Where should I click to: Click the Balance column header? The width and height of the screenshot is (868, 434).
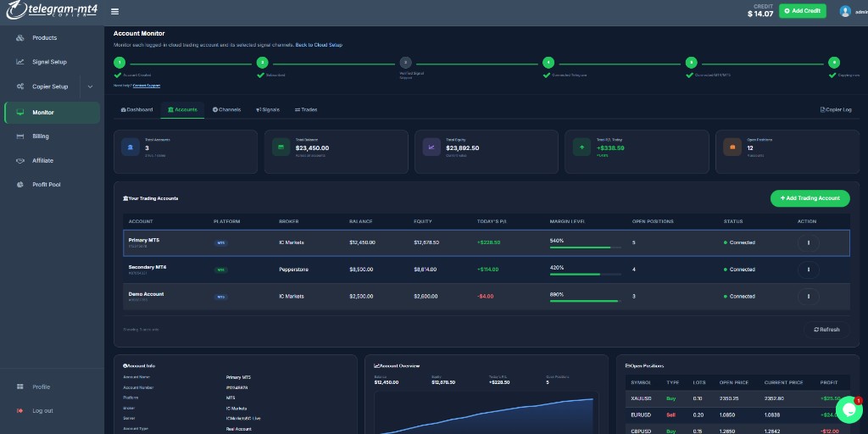click(x=361, y=221)
